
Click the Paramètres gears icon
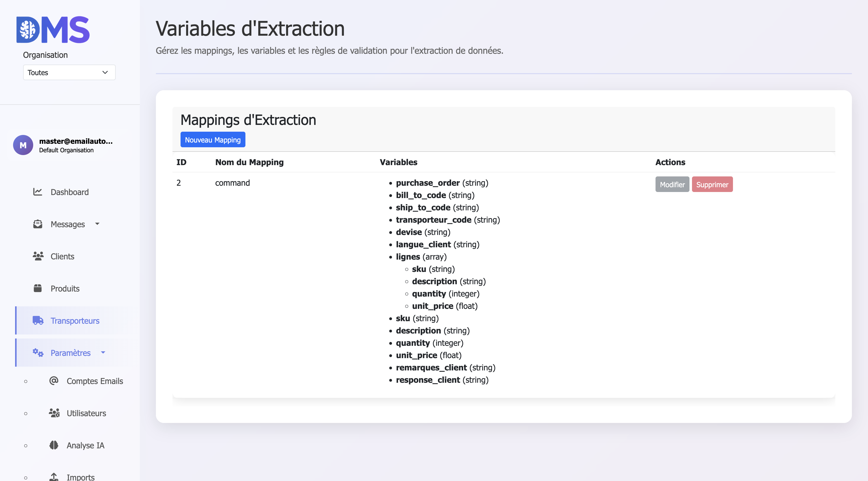(x=38, y=353)
